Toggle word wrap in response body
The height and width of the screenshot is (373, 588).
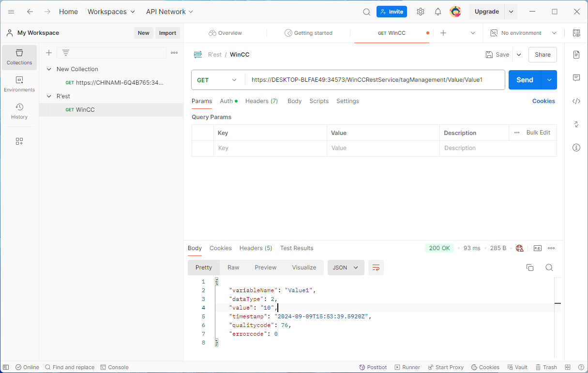pyautogui.click(x=376, y=268)
